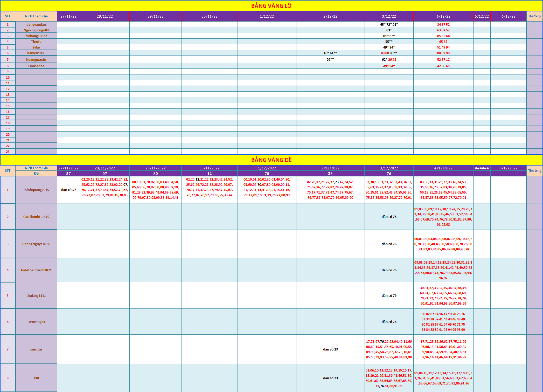Select the cell '16* 61**'

click(x=330, y=53)
